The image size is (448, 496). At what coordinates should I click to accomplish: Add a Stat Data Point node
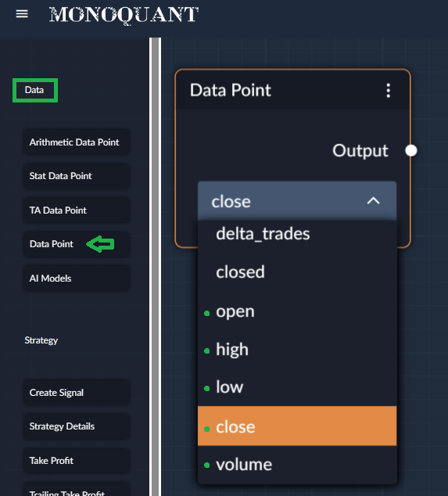point(77,176)
